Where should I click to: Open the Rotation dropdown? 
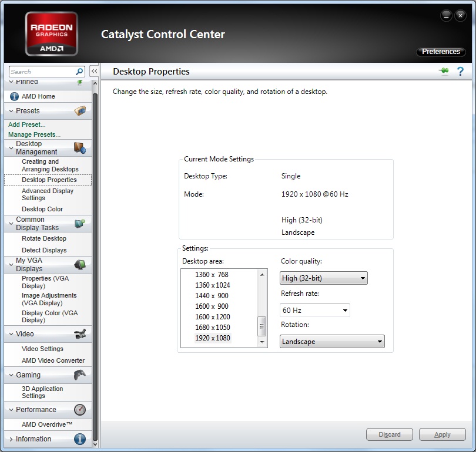[332, 342]
